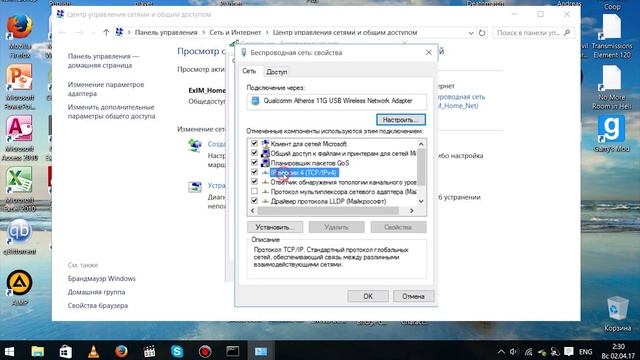Screen dimensions: 640x360
Task: Open AIMP desktop shortcut
Action: pos(19,288)
